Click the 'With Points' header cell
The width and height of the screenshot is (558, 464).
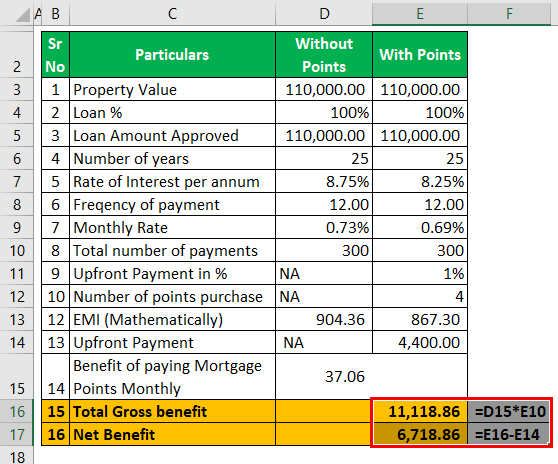coord(420,55)
